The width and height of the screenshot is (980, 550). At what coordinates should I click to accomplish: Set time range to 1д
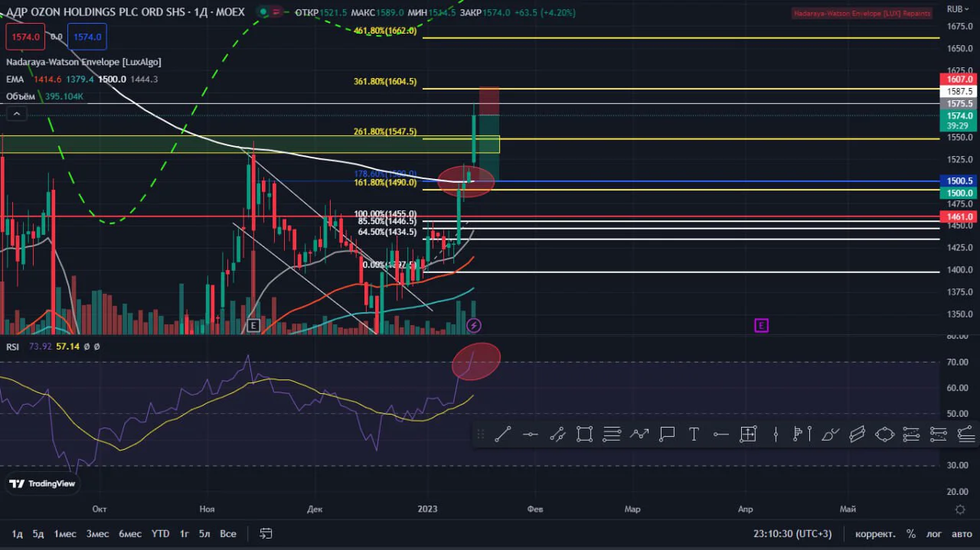pos(17,533)
